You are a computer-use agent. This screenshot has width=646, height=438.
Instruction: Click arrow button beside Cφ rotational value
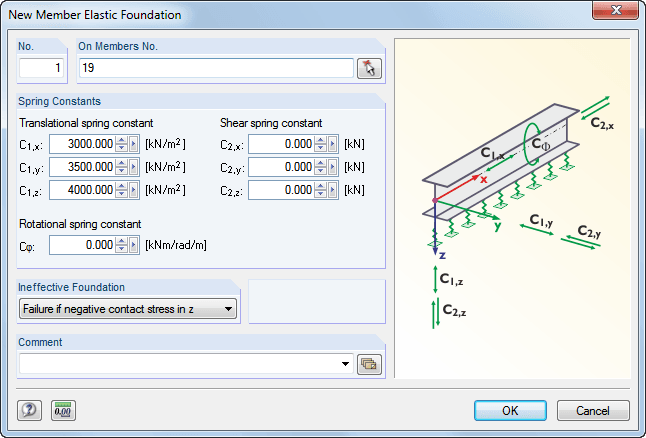point(134,244)
